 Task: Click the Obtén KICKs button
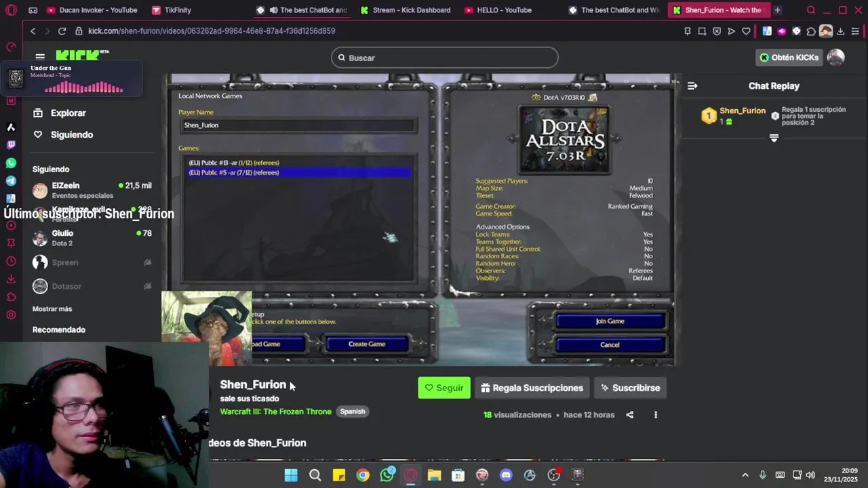pos(789,58)
